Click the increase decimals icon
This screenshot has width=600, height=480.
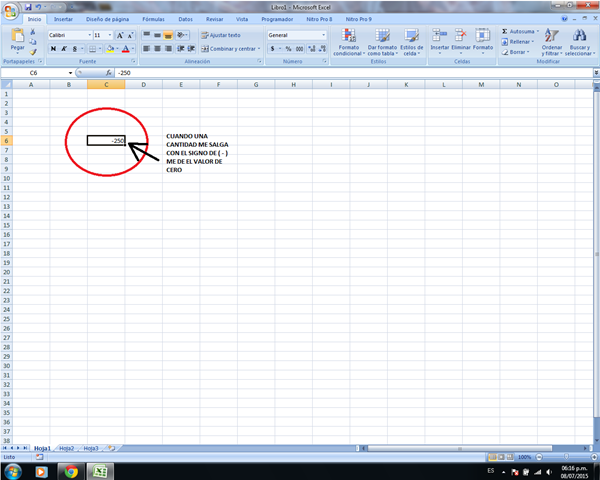click(x=312, y=49)
